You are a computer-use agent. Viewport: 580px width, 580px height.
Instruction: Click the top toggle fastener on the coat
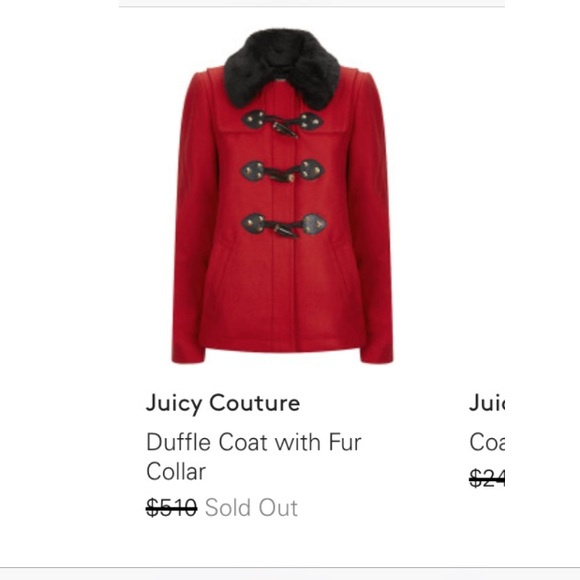282,123
